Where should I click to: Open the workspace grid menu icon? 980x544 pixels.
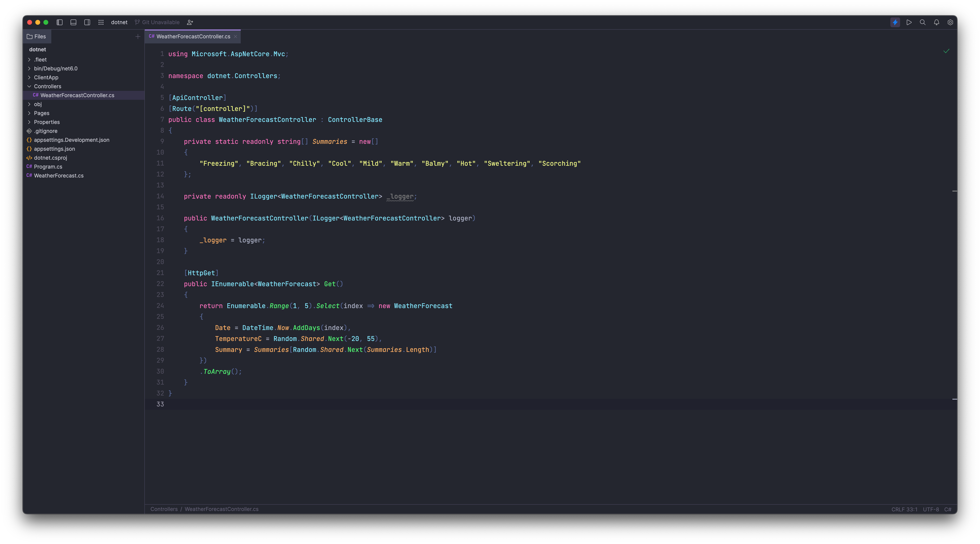(x=101, y=23)
